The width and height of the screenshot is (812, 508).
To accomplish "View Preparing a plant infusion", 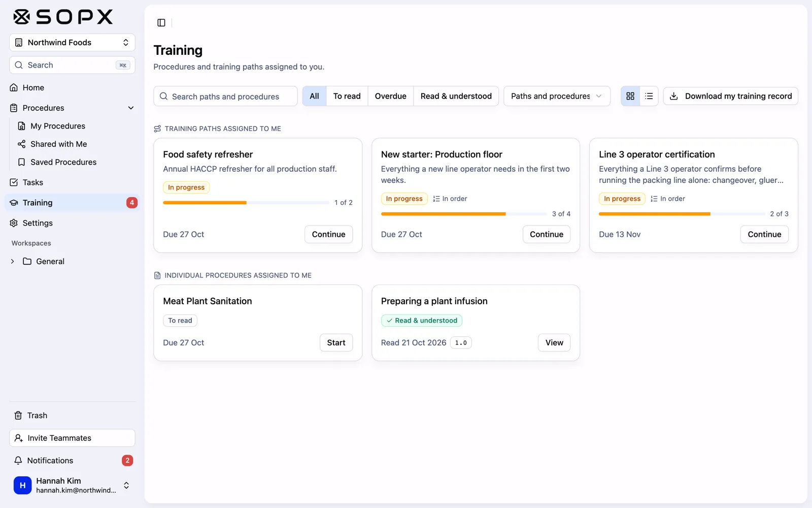I will coord(554,343).
